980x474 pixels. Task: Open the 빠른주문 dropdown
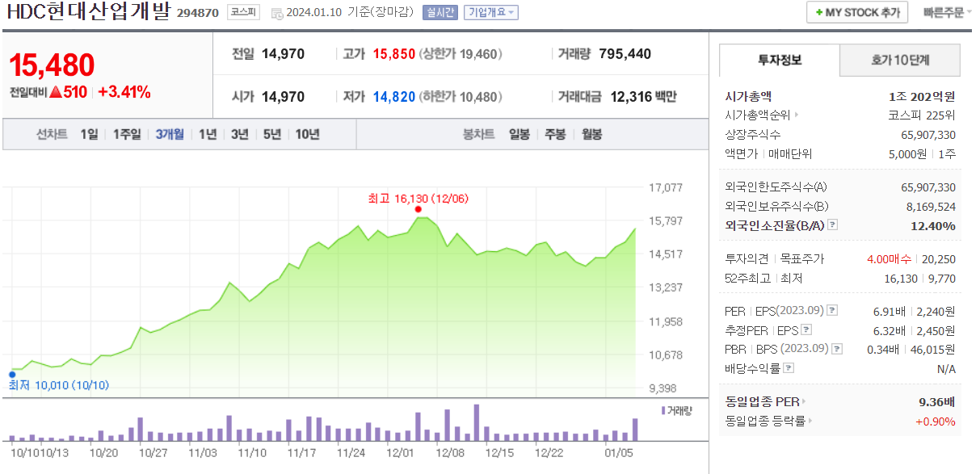(948, 13)
